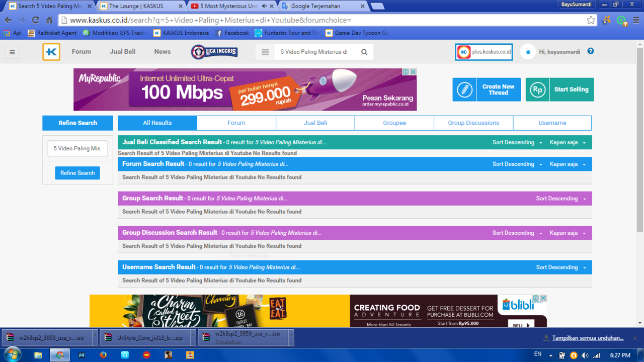This screenshot has height=362, width=644.
Task: Click Tampilkan semua unduhan link
Action: pyautogui.click(x=588, y=338)
